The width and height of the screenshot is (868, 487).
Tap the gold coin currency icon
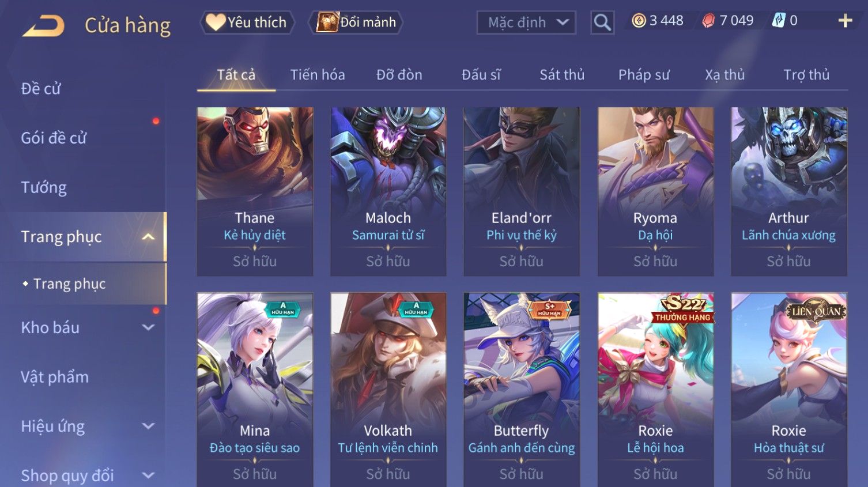click(639, 21)
